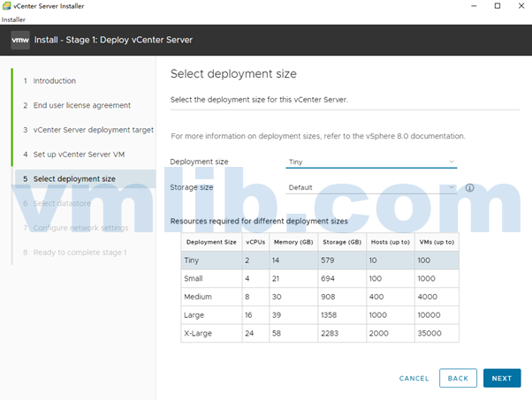The height and width of the screenshot is (400, 532).
Task: Click the BACK button
Action: click(x=458, y=378)
